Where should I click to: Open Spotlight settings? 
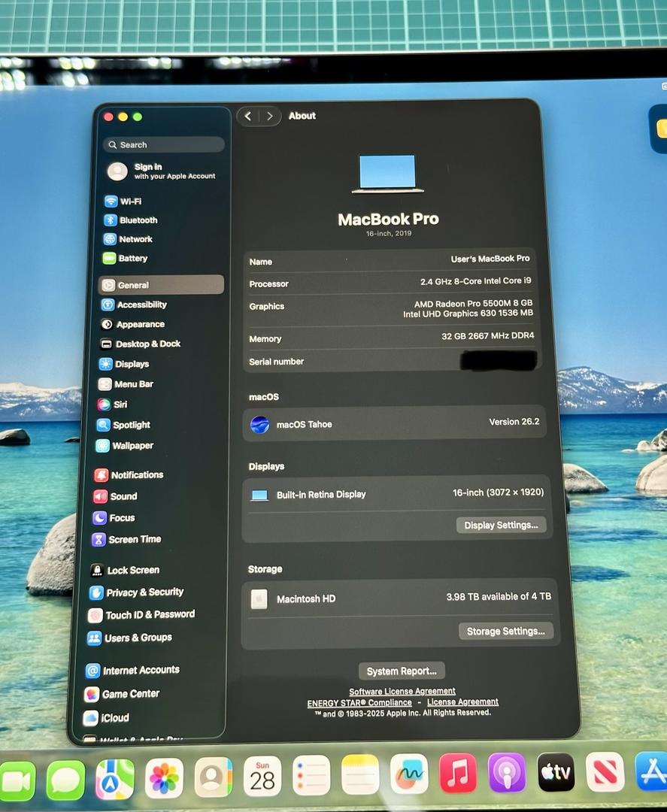pos(124,425)
